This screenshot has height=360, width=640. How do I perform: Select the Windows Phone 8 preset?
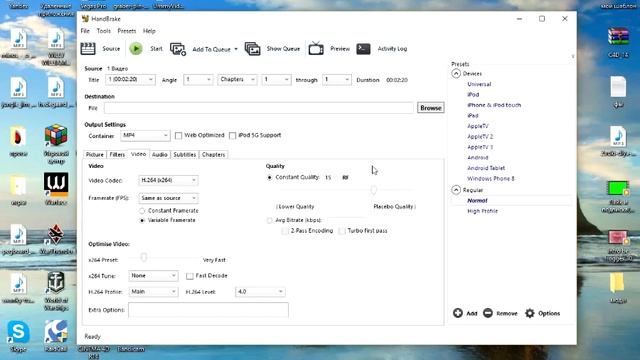[x=491, y=179]
